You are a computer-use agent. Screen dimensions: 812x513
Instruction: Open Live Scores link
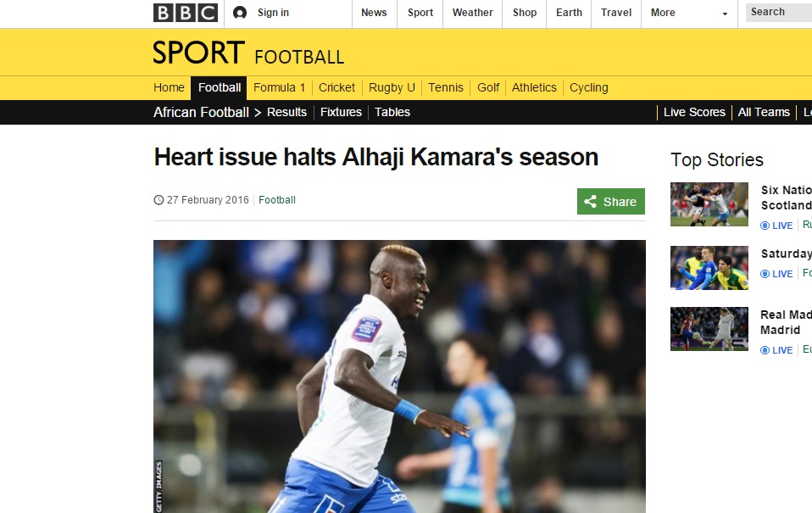pyautogui.click(x=694, y=112)
